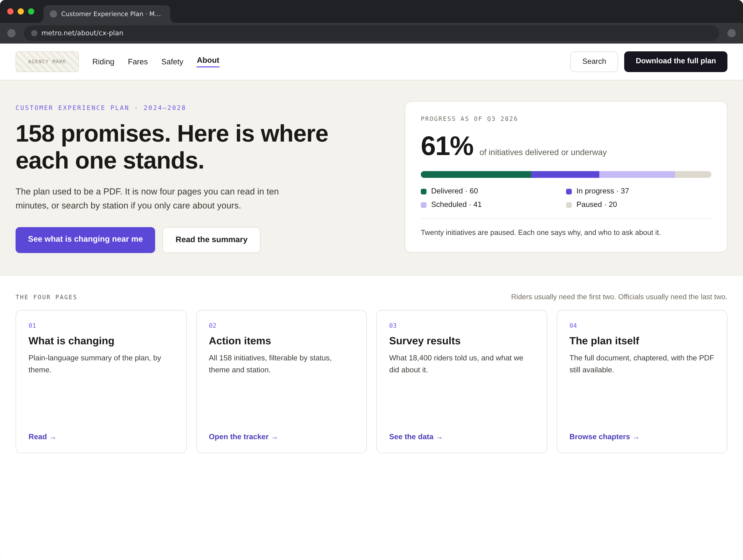The image size is (743, 560).
Task: Click 'PROGRESS AS OF Q3 2026' label
Action: pyautogui.click(x=469, y=119)
